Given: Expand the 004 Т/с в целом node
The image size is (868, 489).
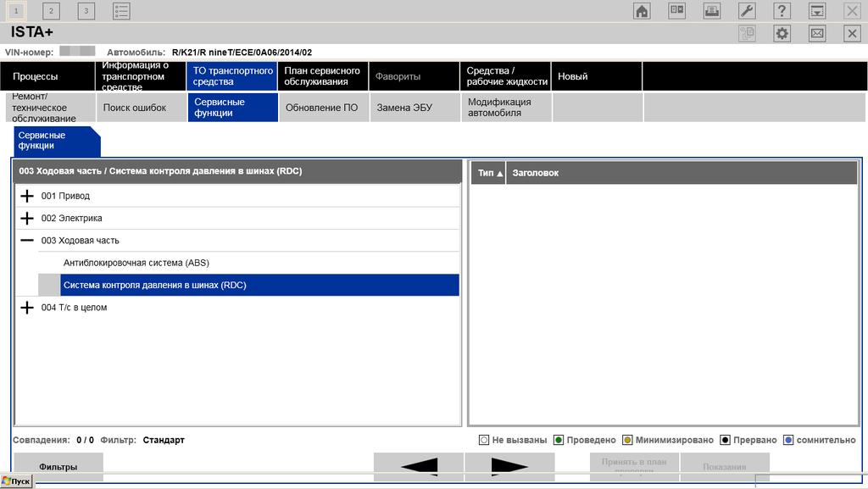Looking at the screenshot, I should [x=27, y=308].
